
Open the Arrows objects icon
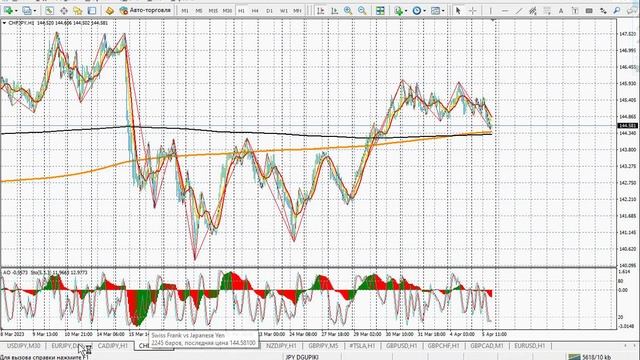[x=603, y=11]
